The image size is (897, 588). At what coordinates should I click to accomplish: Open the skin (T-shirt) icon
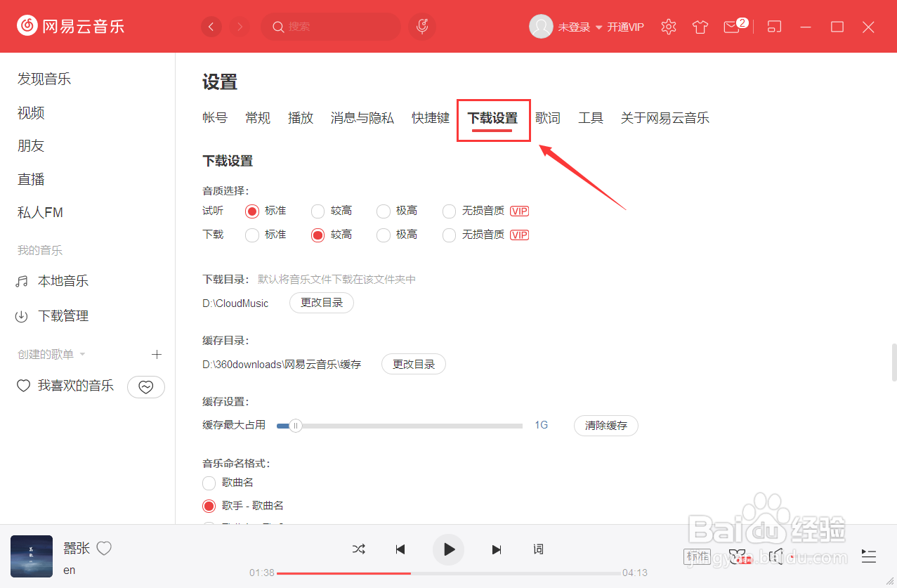coord(700,27)
